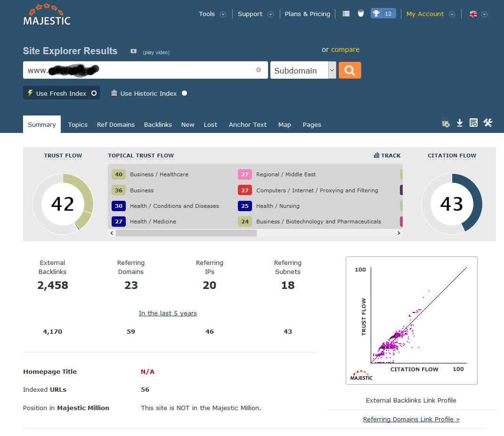Click the 27 Health / Medicine swatch
This screenshot has width=504, height=436.
pyautogui.click(x=119, y=221)
